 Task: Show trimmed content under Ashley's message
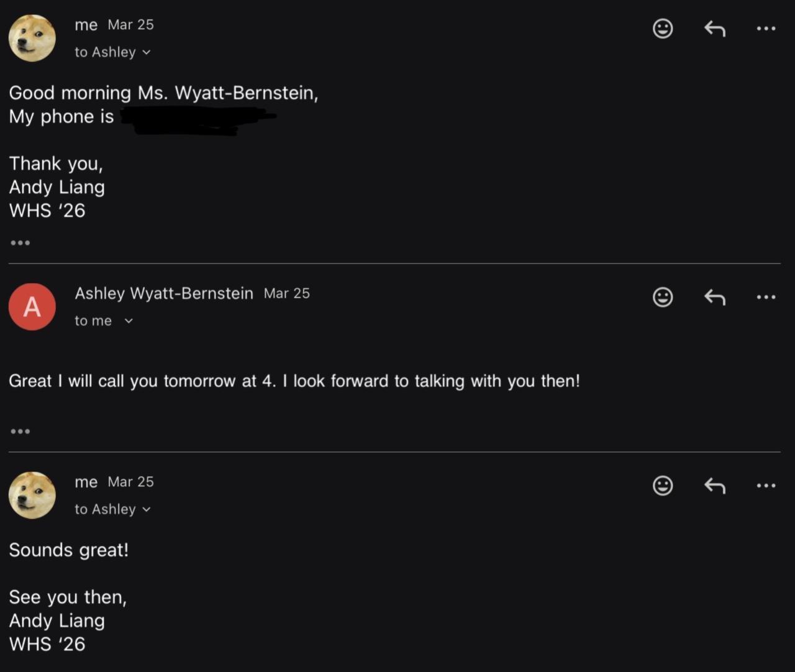pos(20,431)
